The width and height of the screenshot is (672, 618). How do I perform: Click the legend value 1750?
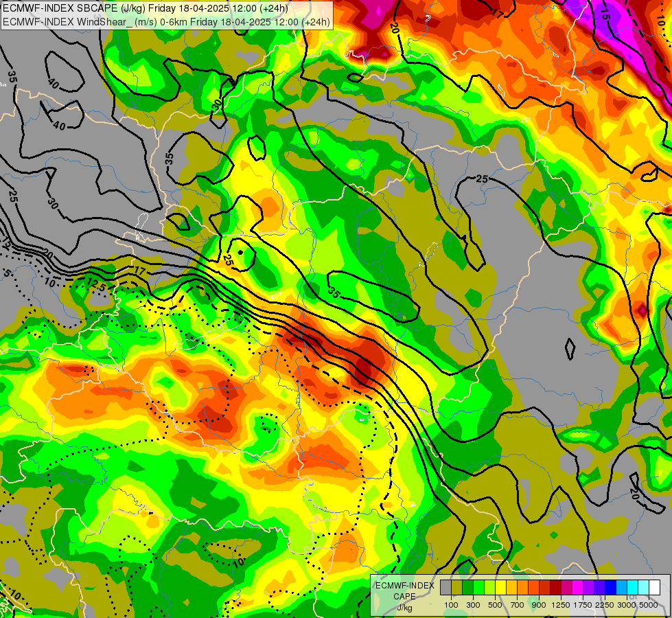(583, 605)
